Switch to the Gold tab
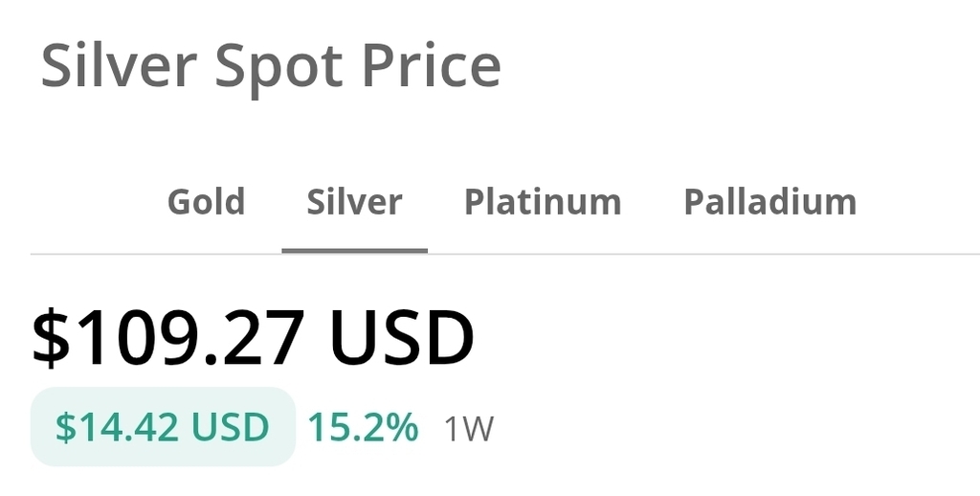The image size is (980, 496). point(206,202)
